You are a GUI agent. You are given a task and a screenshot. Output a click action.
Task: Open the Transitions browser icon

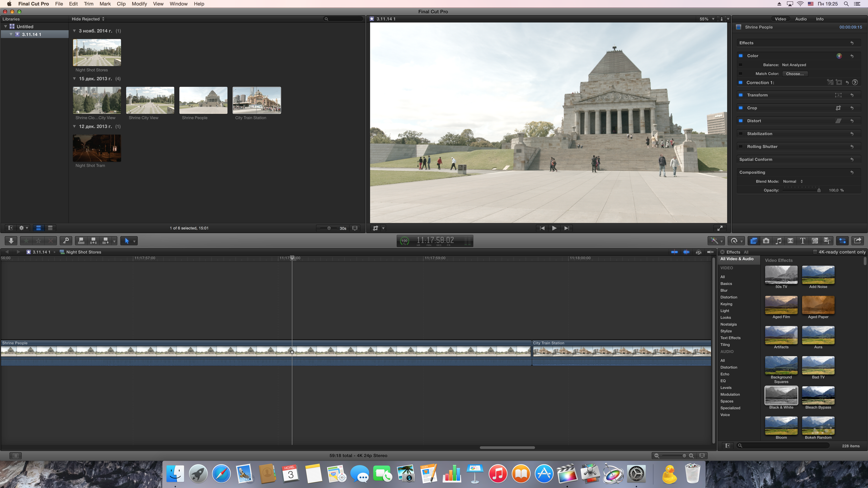click(x=790, y=241)
